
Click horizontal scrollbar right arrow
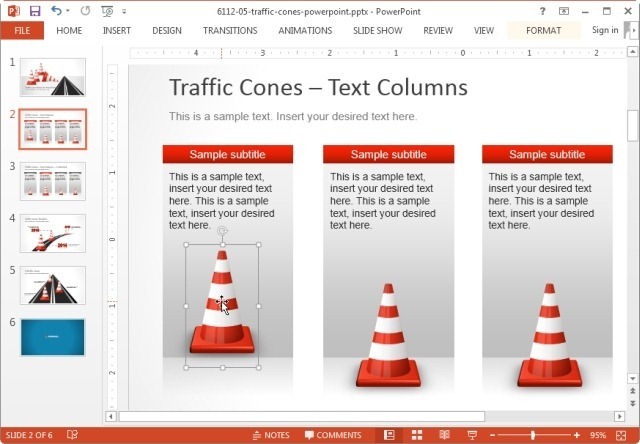pos(620,416)
